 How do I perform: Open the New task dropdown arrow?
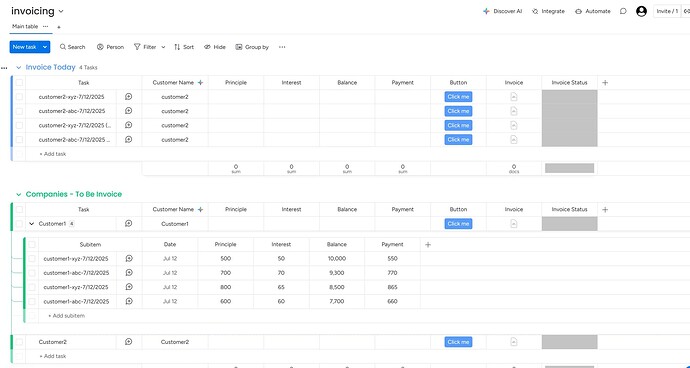pos(45,47)
